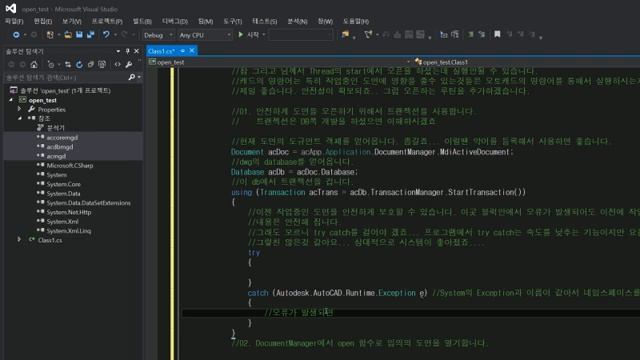The height and width of the screenshot is (360, 640).
Task: Click the Save file icon
Action: pyautogui.click(x=79, y=35)
